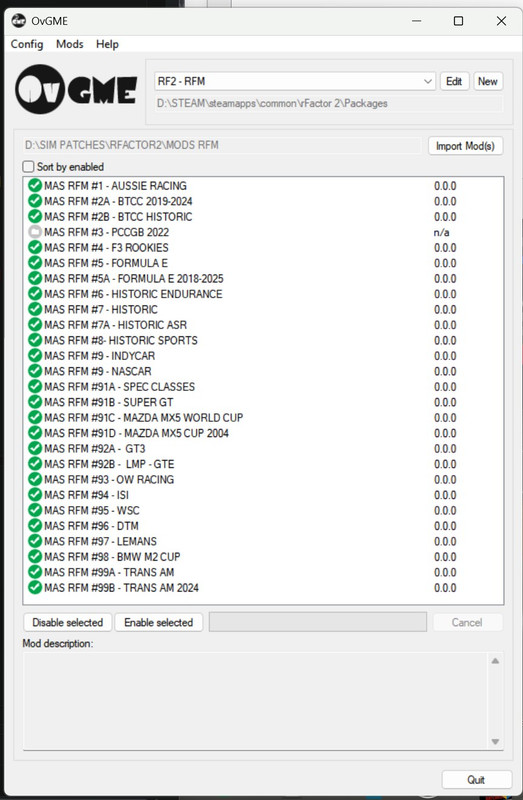
Task: Click green check icon of BTCC HISTORIC mod
Action: (35, 216)
